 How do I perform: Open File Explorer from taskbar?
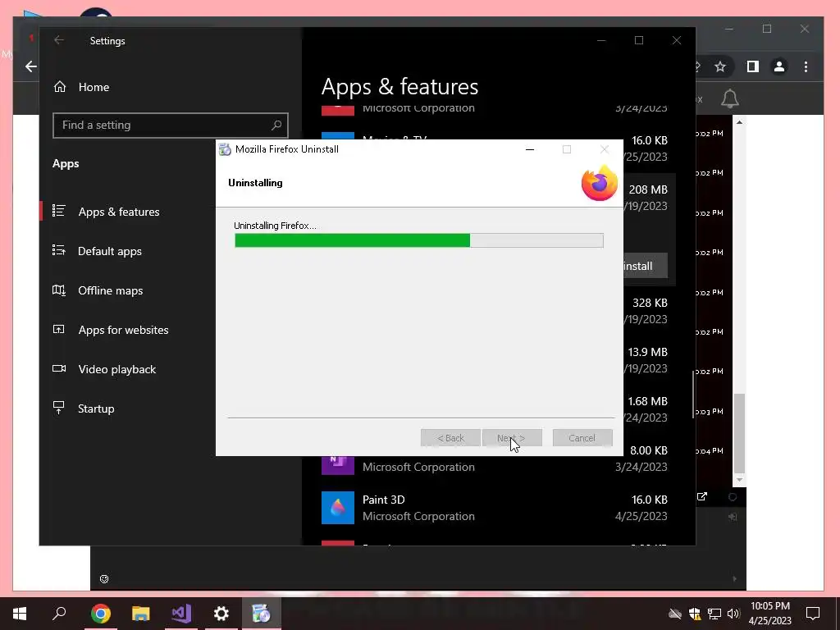[x=140, y=614]
